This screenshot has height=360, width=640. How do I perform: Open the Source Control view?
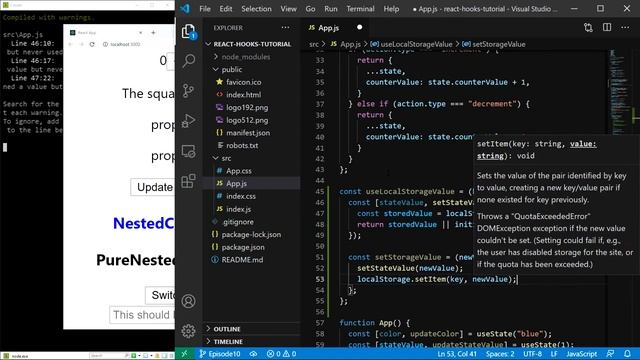coord(189,91)
